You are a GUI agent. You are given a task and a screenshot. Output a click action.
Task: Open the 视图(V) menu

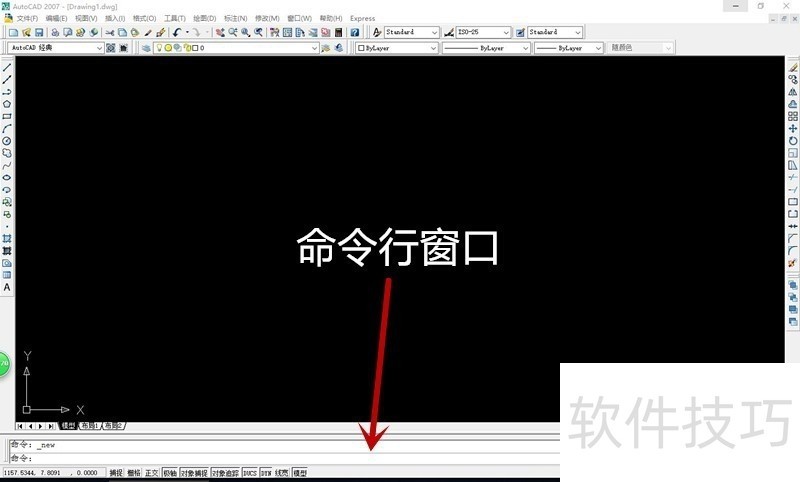(x=86, y=18)
